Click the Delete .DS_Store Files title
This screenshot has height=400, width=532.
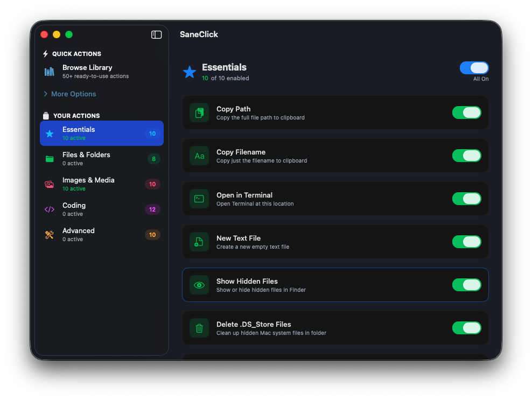254,324
